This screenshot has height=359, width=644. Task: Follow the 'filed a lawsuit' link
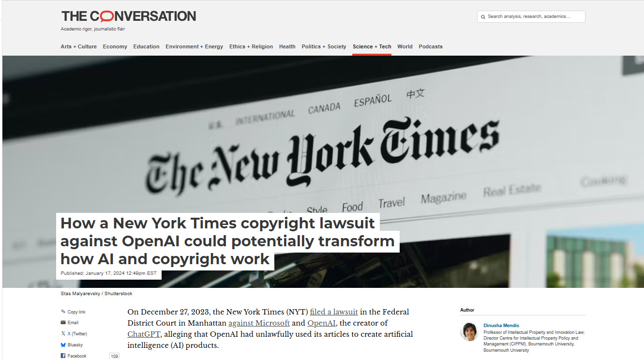[x=334, y=312]
